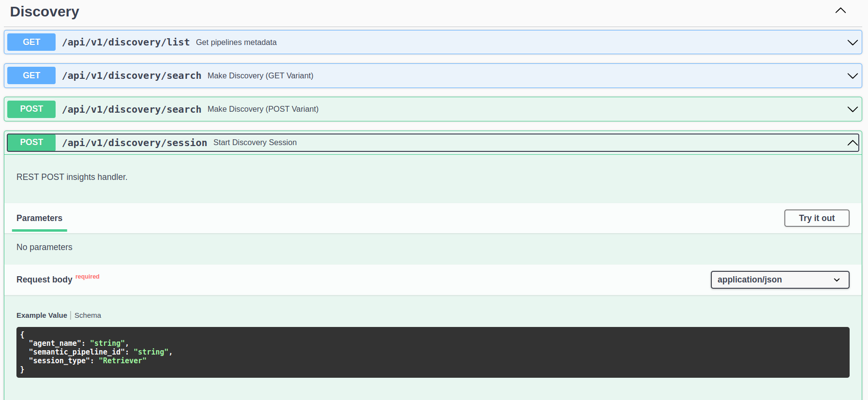Click the No parameters text
This screenshot has width=868, height=400.
(x=44, y=247)
